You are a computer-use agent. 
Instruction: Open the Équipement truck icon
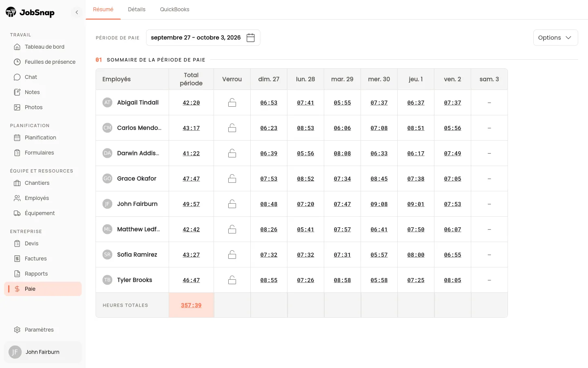[x=17, y=213]
